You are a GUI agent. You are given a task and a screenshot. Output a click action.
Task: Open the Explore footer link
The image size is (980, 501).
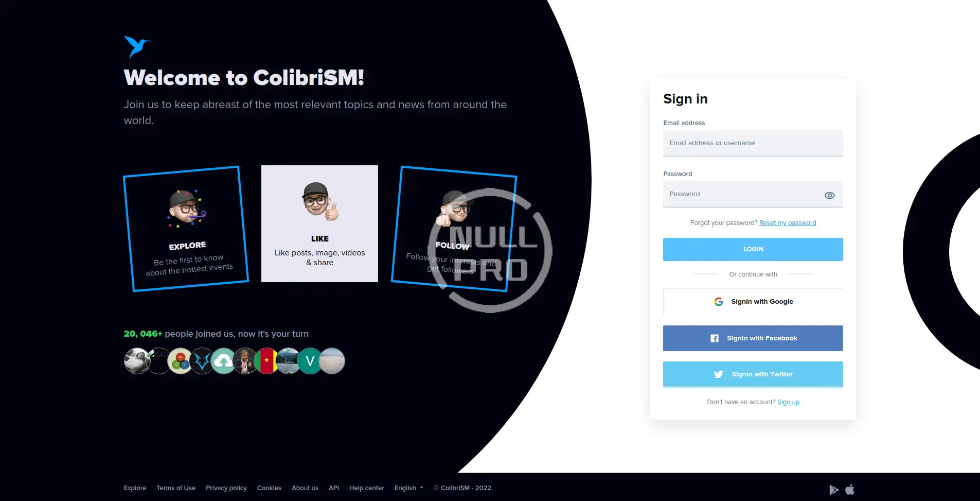[135, 488]
